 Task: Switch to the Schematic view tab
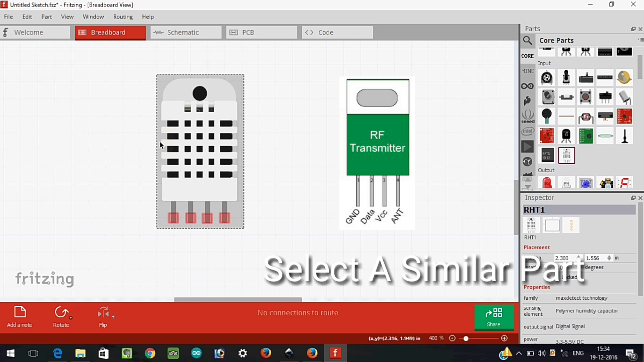pyautogui.click(x=186, y=33)
